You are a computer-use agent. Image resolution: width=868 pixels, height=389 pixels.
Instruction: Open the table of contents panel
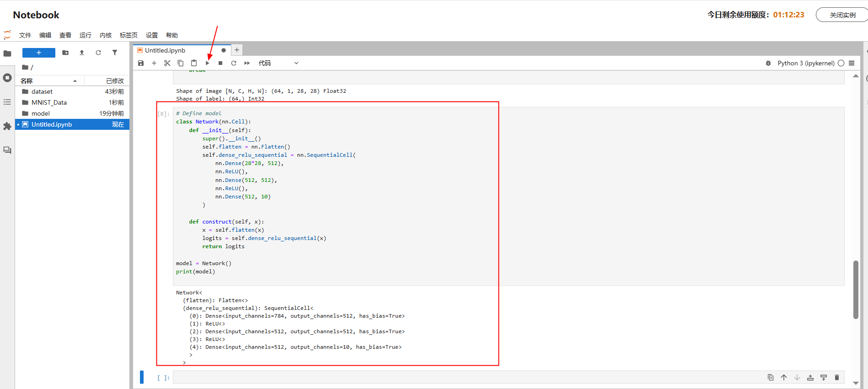coord(7,102)
